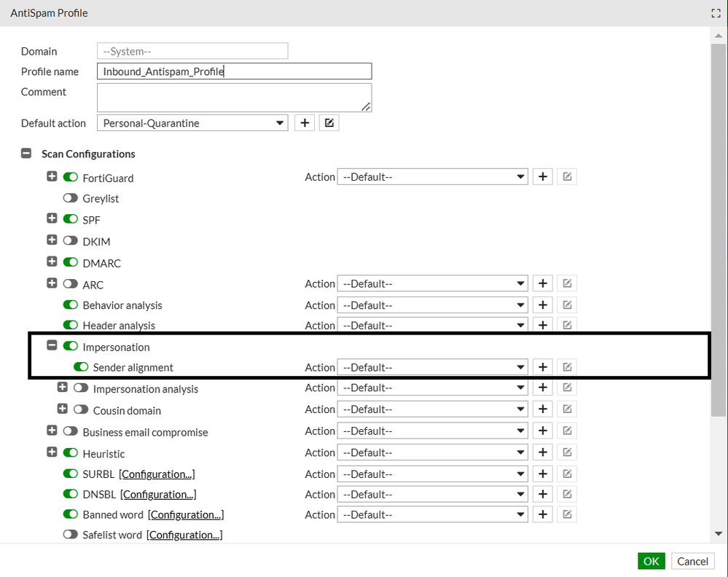Confirm with the OK button

tap(651, 561)
